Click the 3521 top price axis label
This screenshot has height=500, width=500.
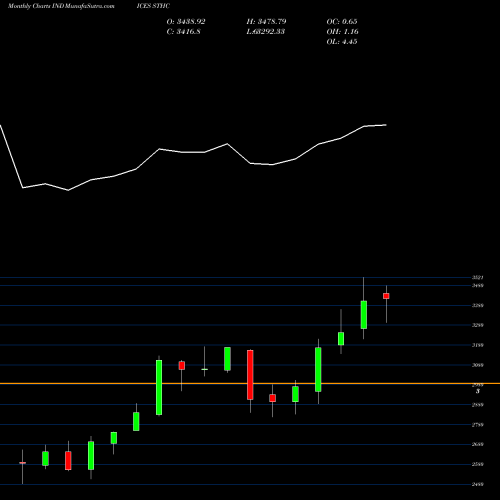(x=478, y=277)
